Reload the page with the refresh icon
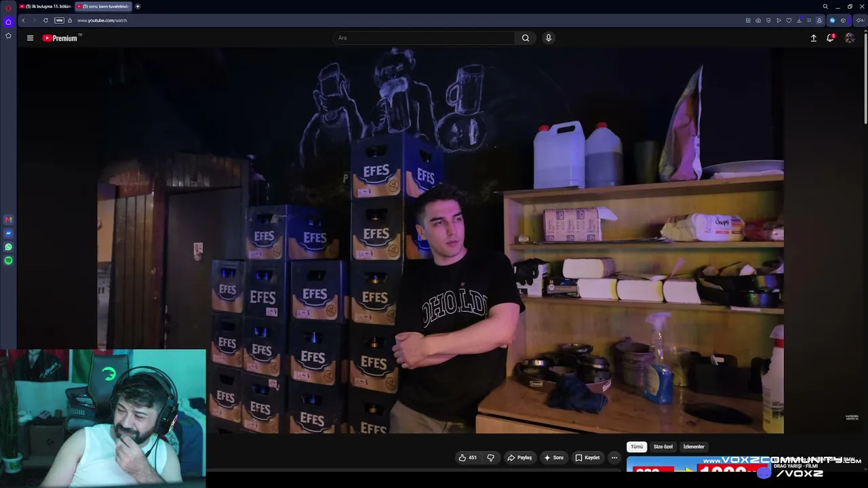Image resolution: width=868 pixels, height=488 pixels. (x=45, y=20)
